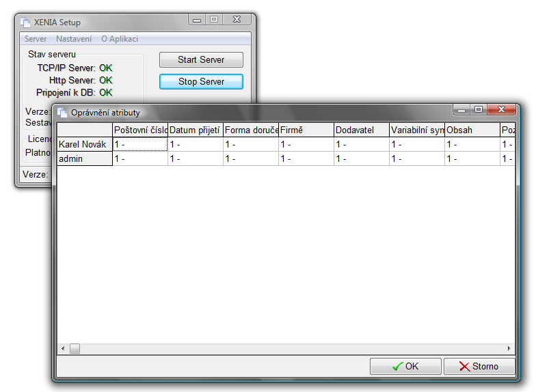This screenshot has height=392, width=536.
Task: Select the Firmě column header
Action: click(306, 130)
